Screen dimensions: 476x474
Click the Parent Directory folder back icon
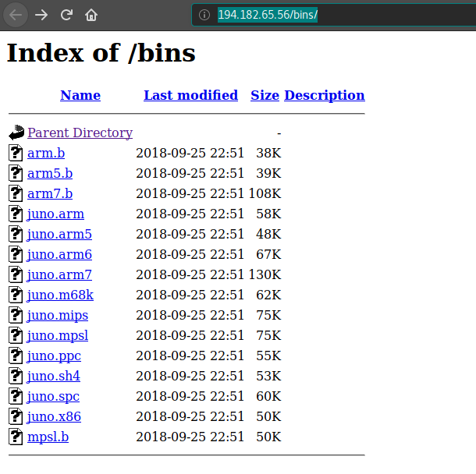[16, 133]
